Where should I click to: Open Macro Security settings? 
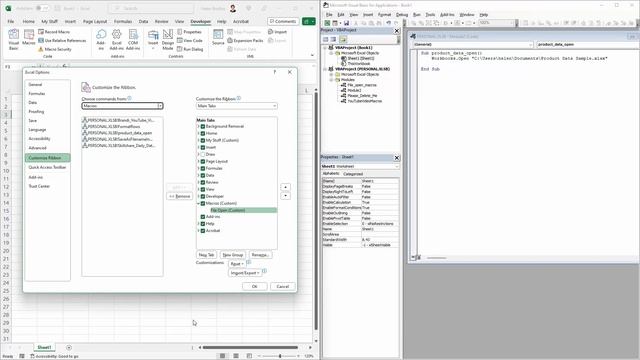click(x=55, y=49)
